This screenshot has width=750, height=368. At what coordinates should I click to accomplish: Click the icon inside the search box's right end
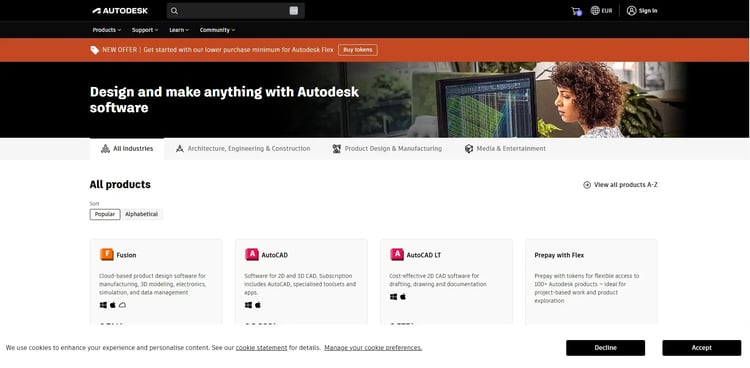pyautogui.click(x=294, y=11)
